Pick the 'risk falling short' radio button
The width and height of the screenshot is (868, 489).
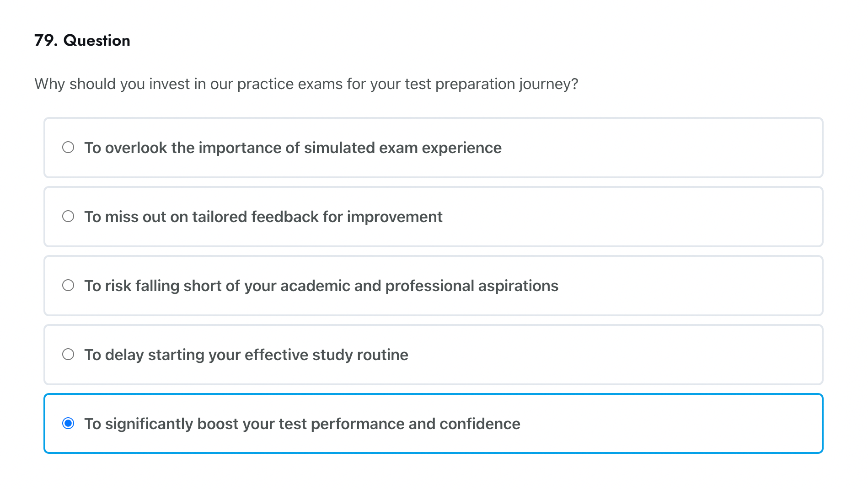coord(68,286)
